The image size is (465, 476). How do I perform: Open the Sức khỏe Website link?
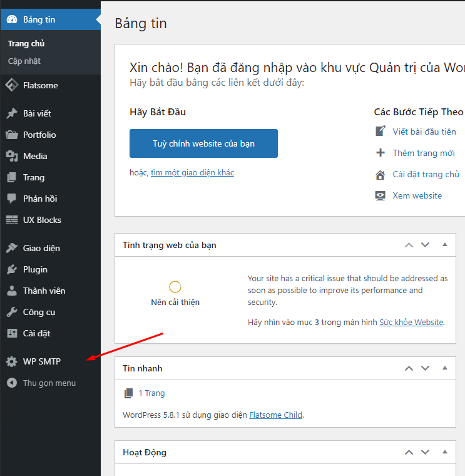point(411,322)
